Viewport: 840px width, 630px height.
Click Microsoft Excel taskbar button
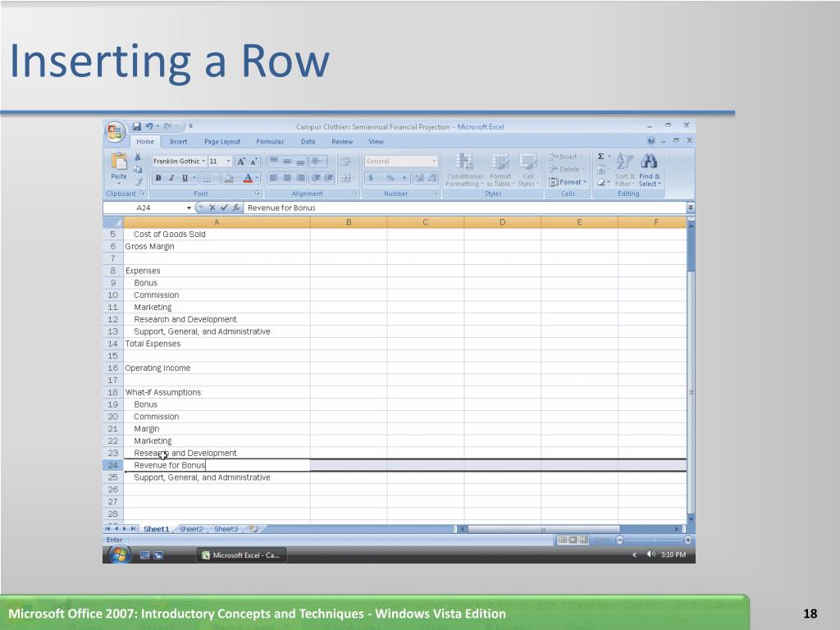[x=241, y=555]
